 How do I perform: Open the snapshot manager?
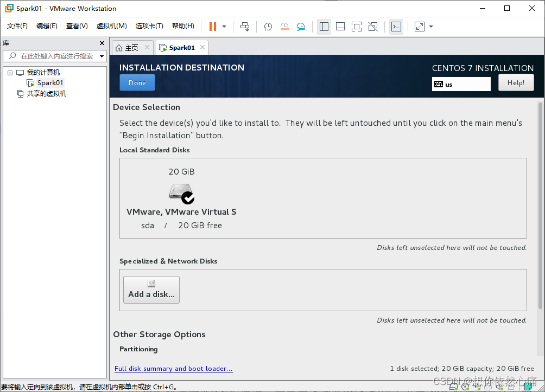click(x=301, y=27)
